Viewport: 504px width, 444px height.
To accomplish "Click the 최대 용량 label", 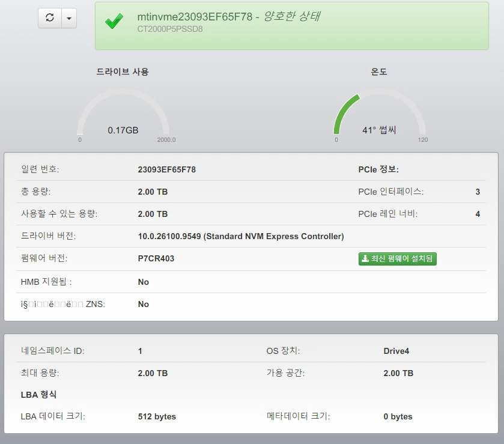I will point(40,373).
